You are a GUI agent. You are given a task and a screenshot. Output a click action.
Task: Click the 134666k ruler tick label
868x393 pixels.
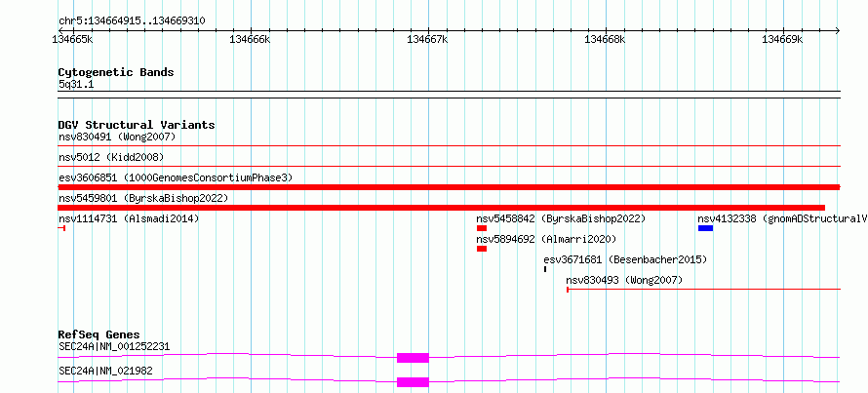click(x=250, y=39)
